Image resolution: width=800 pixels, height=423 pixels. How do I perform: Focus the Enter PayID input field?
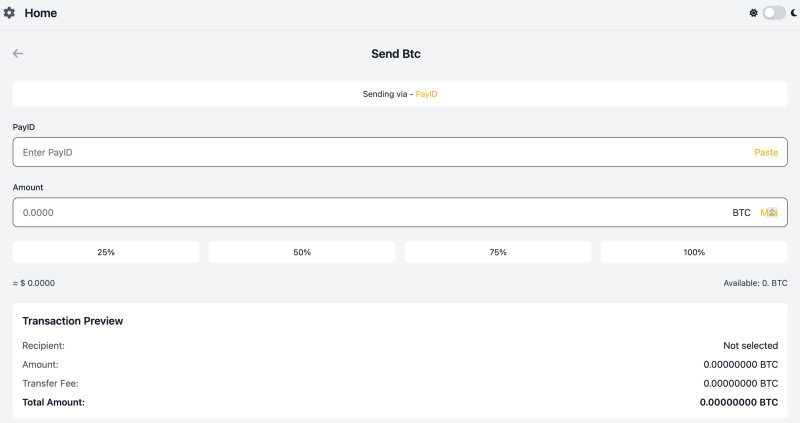[380, 152]
